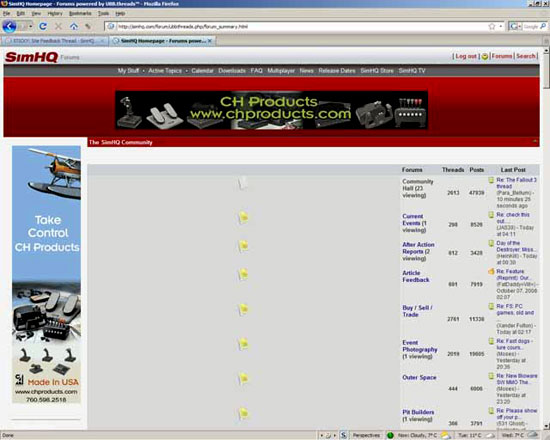Image resolution: width=550 pixels, height=440 pixels.
Task: Open the Current Events forum link
Action: point(412,220)
